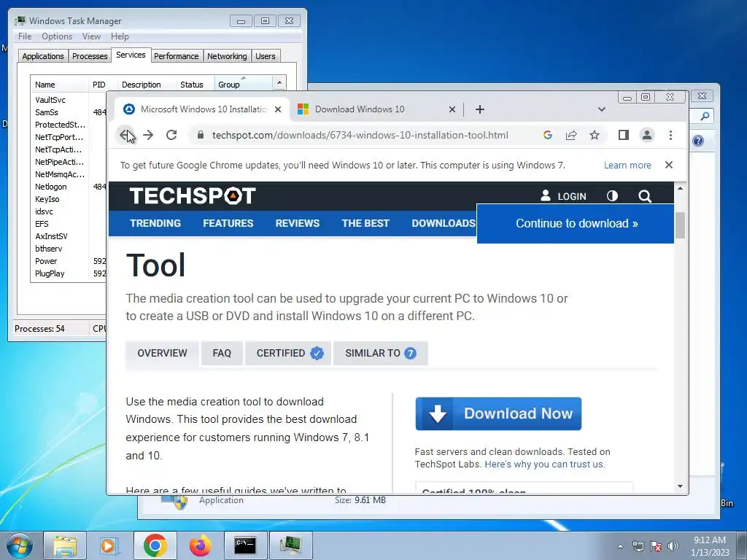Select the PlugPlay service row

[69, 273]
